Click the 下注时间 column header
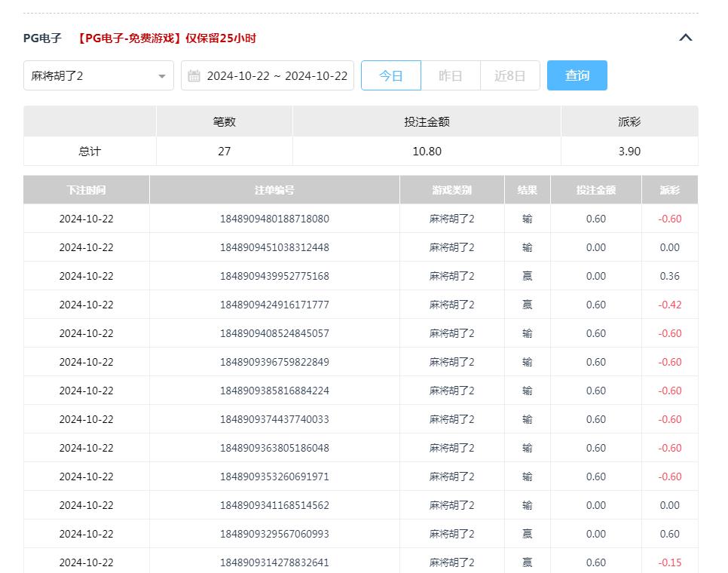 (x=86, y=190)
